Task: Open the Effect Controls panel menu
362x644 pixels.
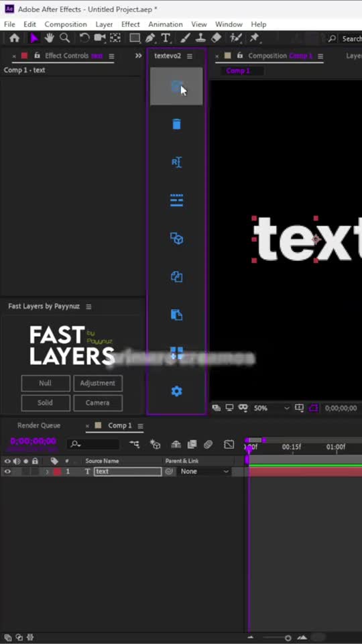Action: click(112, 56)
